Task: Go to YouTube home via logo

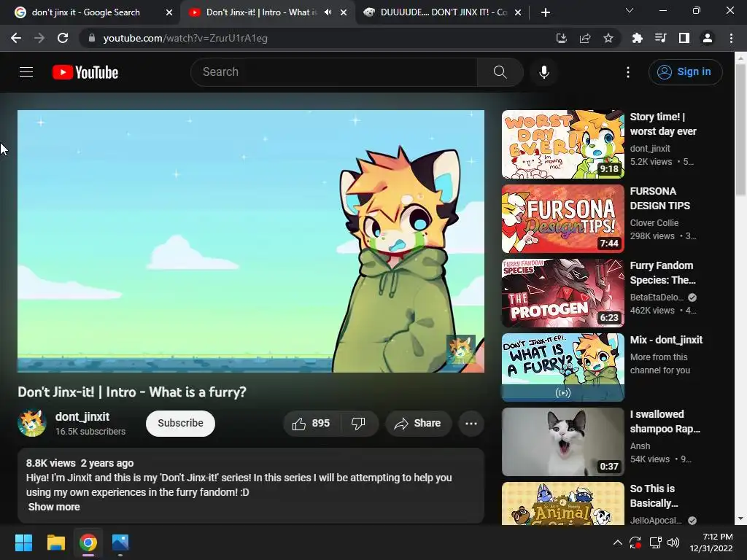Action: click(x=85, y=72)
